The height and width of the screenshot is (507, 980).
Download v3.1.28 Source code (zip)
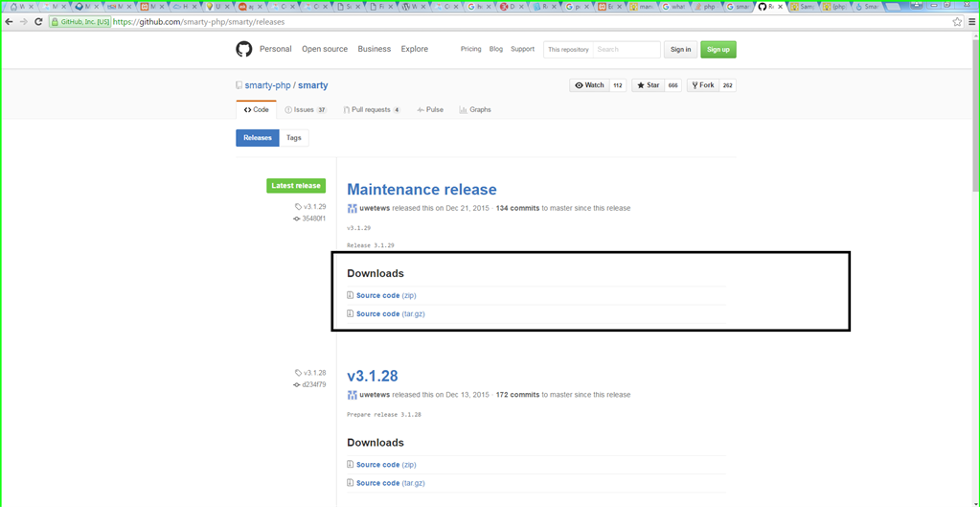pyautogui.click(x=382, y=465)
